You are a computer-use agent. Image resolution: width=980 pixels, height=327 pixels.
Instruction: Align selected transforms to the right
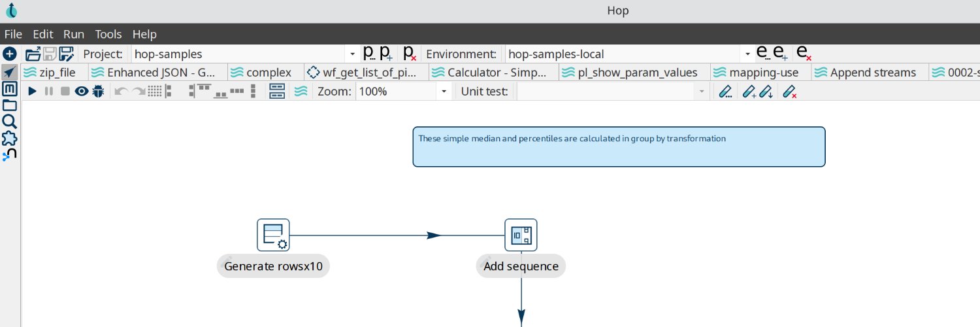(191, 92)
